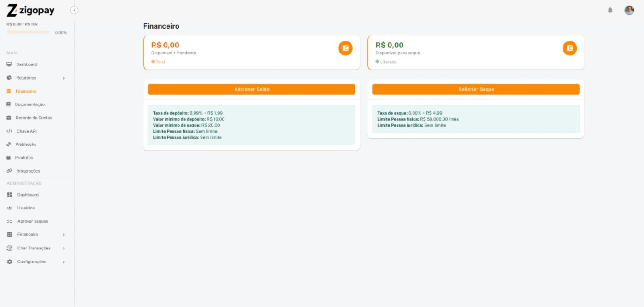
Task: Click the Chave API code icon
Action: [x=9, y=131]
